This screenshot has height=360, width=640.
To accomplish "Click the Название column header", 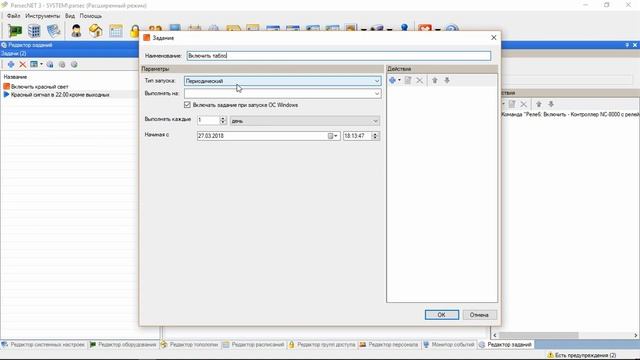I will 16,77.
